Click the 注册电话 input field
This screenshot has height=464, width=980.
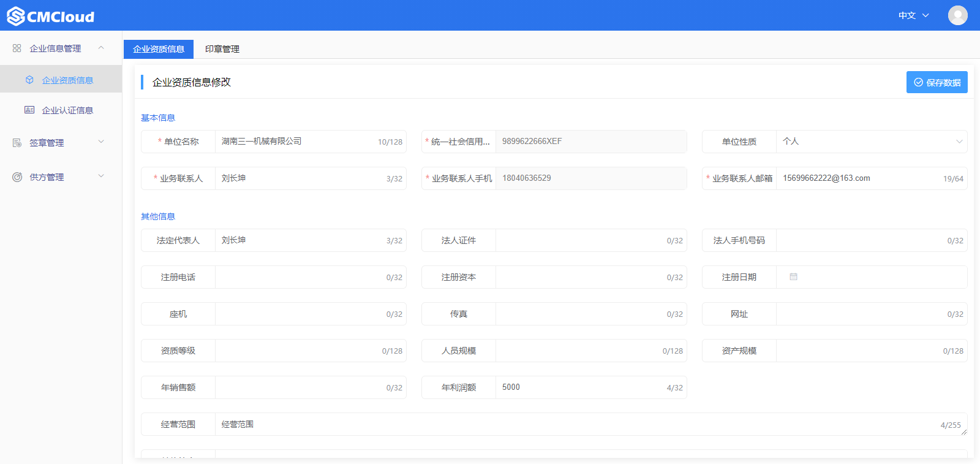[311, 277]
